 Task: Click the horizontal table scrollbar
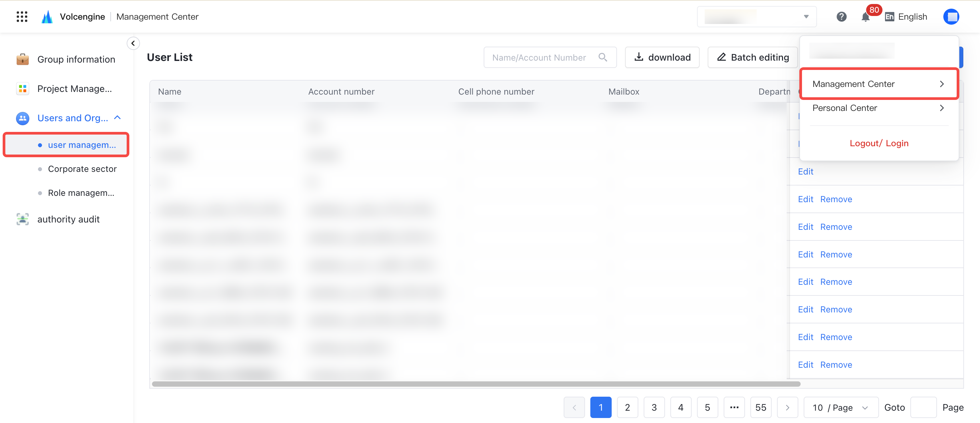pos(476,384)
